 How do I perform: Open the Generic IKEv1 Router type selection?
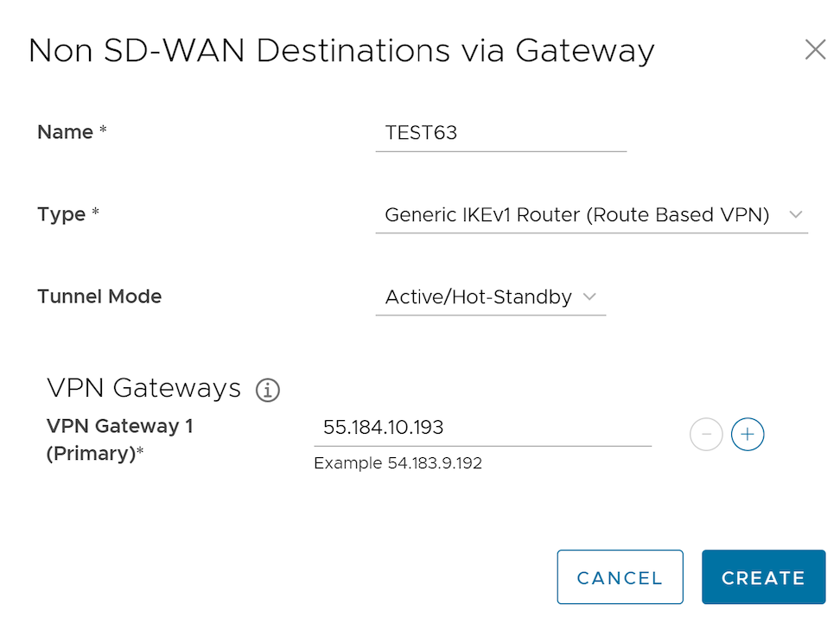coord(576,215)
